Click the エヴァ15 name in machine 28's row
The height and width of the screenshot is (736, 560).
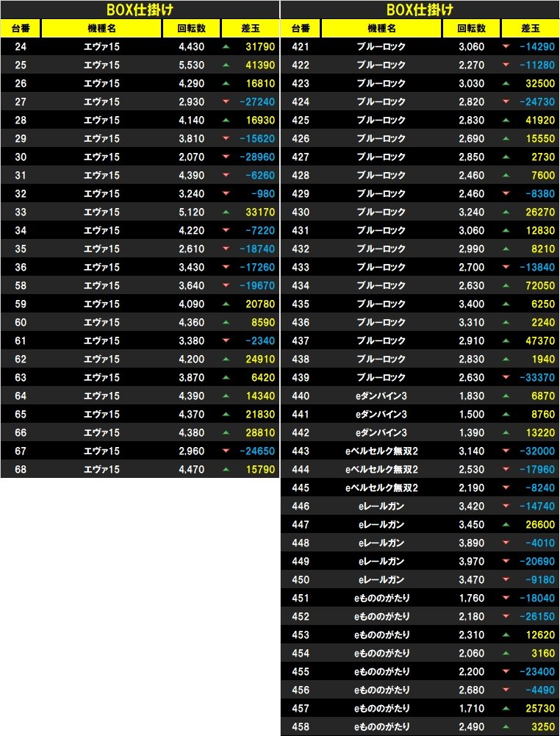click(101, 120)
